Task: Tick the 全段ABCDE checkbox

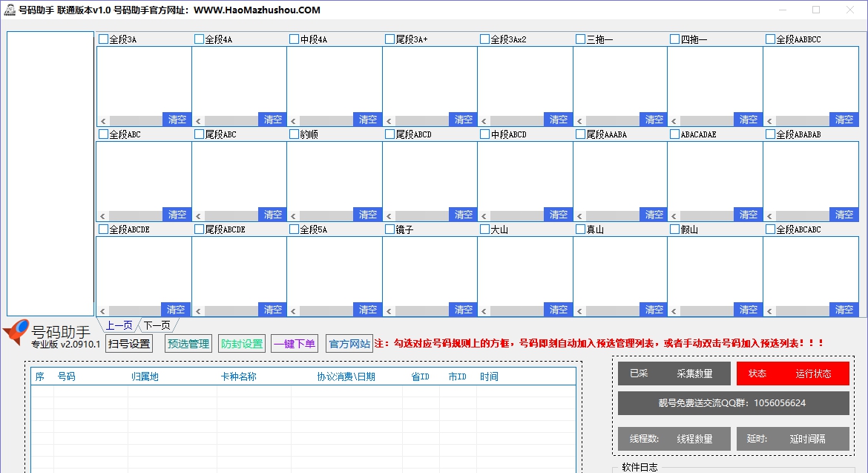Action: point(103,229)
